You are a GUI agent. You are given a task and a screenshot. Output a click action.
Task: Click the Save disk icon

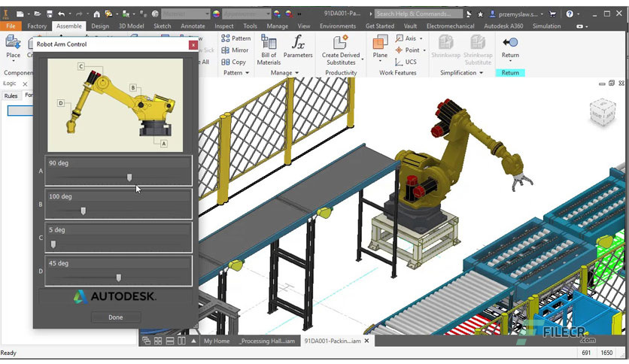tap(50, 14)
